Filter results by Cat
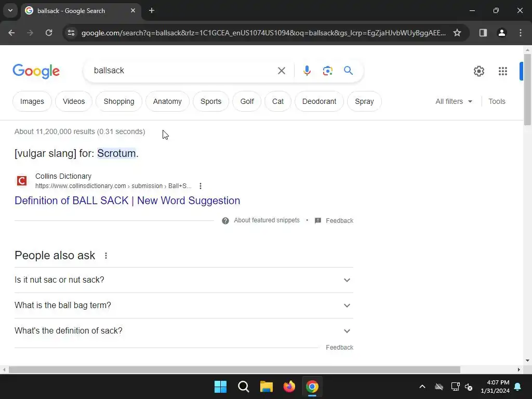532x399 pixels. click(278, 101)
